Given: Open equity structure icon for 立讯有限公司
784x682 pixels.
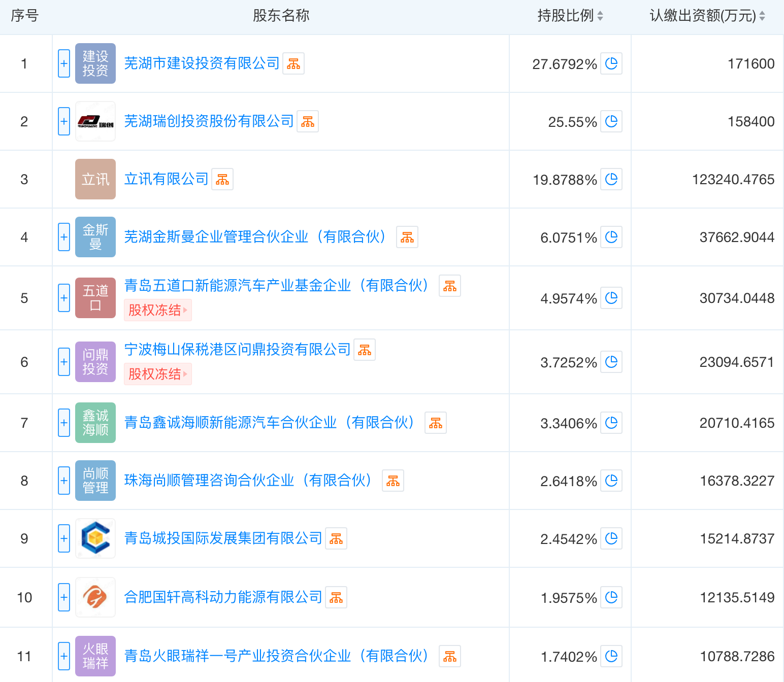Looking at the screenshot, I should pos(222,179).
